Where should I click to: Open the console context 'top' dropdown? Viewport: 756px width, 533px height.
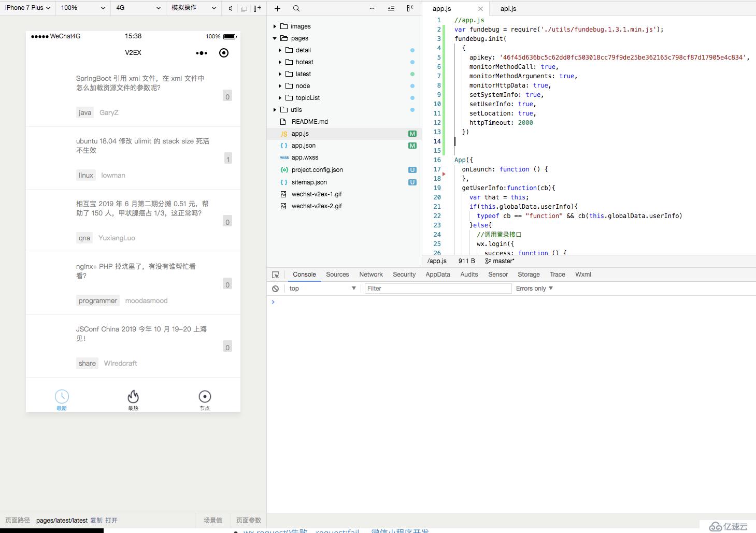click(x=322, y=289)
